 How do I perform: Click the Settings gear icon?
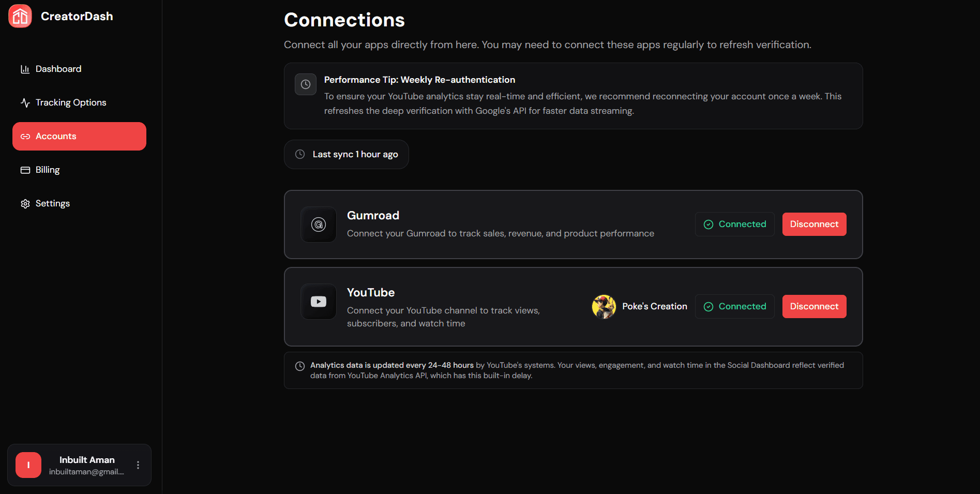[25, 204]
